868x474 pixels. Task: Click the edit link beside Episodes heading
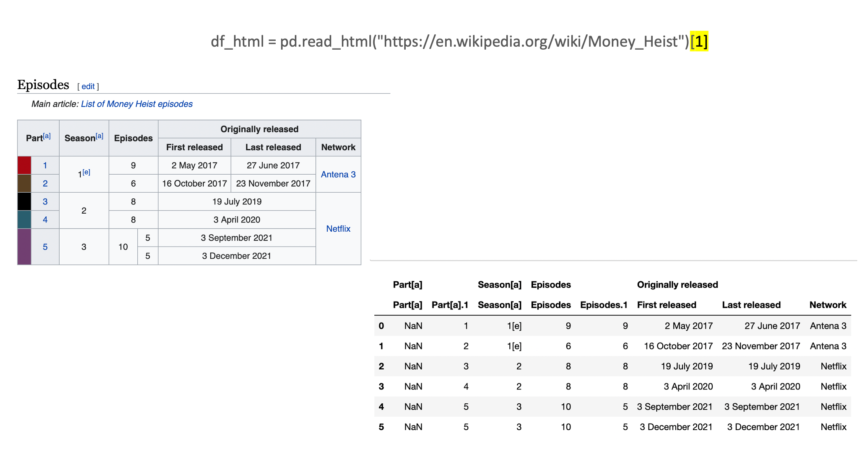pos(88,86)
